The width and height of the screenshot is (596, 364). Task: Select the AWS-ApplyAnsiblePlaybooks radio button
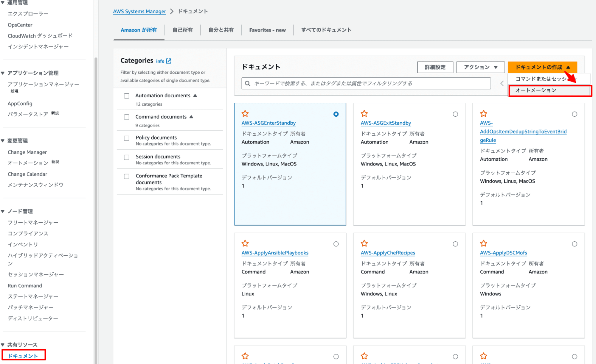[336, 244]
